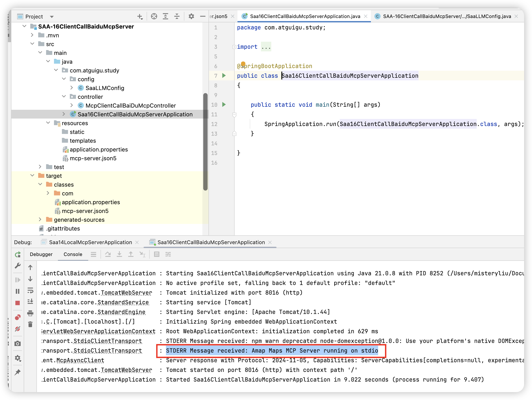Click the Project tree vertical scrollbar
Screen dimensions: 532x400
click(x=205, y=142)
